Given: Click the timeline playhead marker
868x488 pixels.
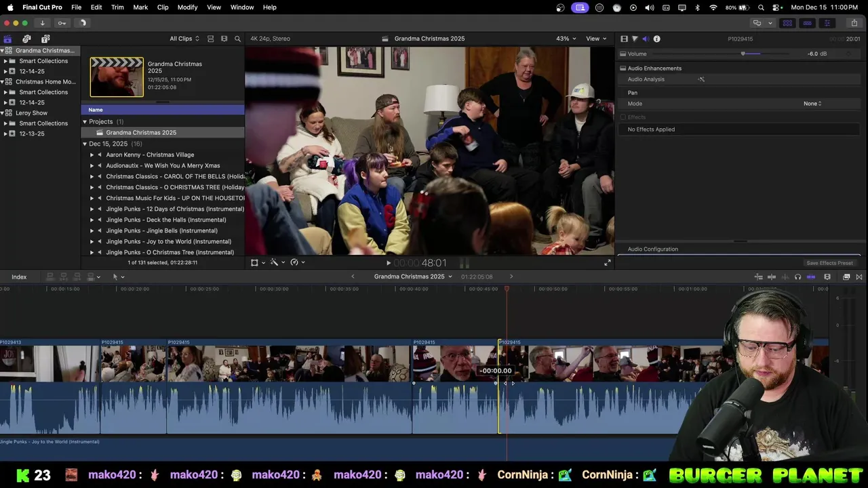Looking at the screenshot, I should click(507, 289).
